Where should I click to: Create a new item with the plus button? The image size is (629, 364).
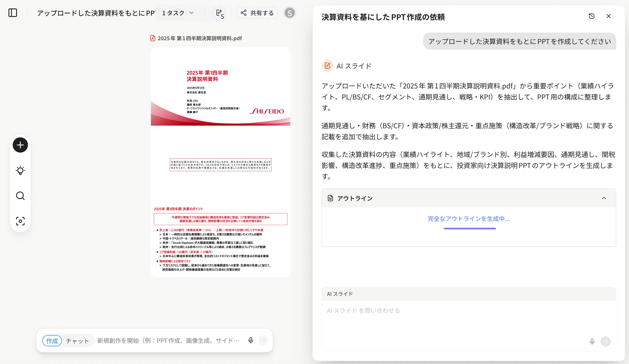coord(20,145)
